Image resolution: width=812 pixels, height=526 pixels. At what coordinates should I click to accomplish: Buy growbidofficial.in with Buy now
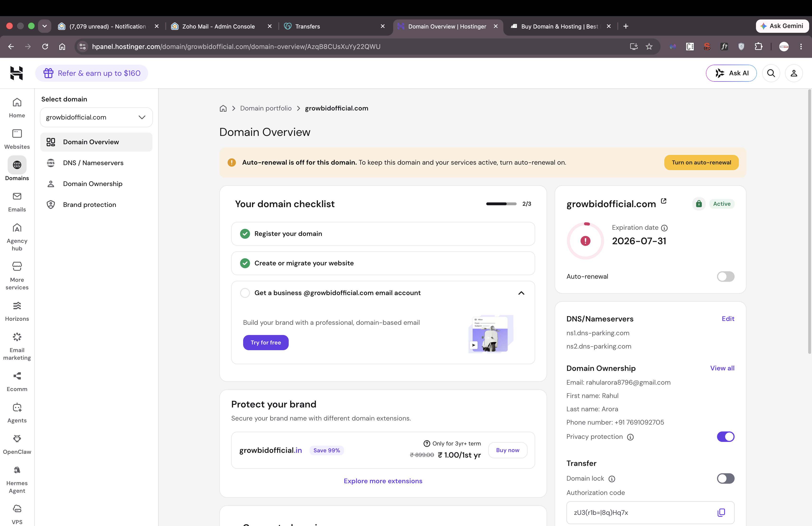pyautogui.click(x=508, y=450)
